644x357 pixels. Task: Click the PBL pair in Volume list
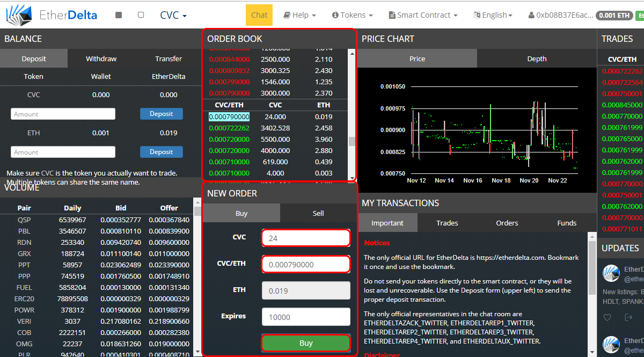(x=24, y=231)
